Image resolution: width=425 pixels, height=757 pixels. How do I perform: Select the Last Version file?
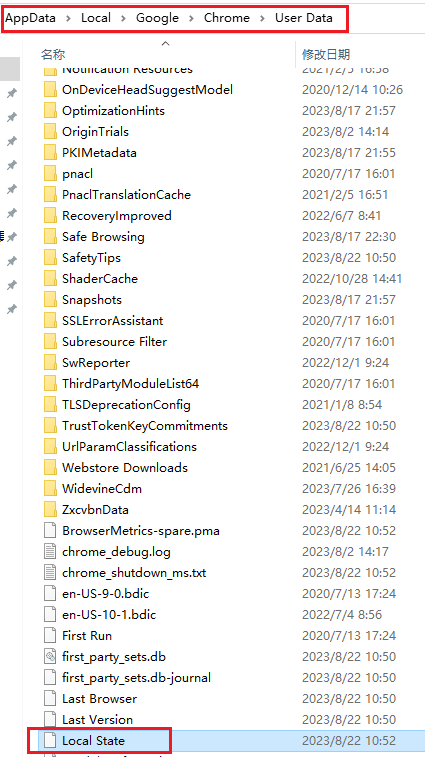point(98,719)
